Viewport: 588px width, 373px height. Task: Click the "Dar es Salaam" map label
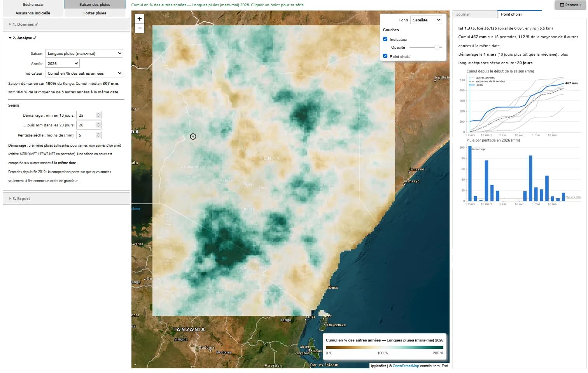click(324, 365)
